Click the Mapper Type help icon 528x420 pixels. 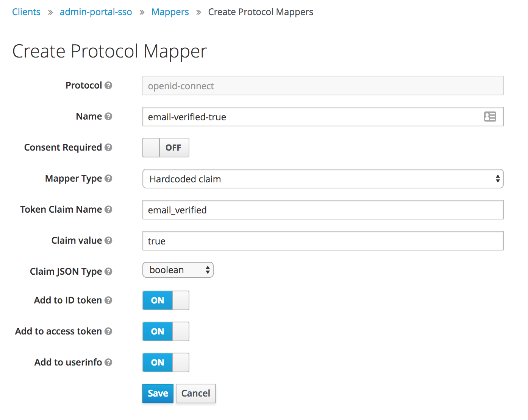click(108, 179)
